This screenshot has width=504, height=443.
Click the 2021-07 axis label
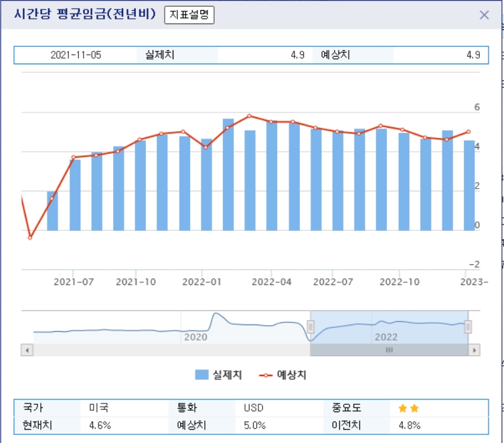click(74, 282)
